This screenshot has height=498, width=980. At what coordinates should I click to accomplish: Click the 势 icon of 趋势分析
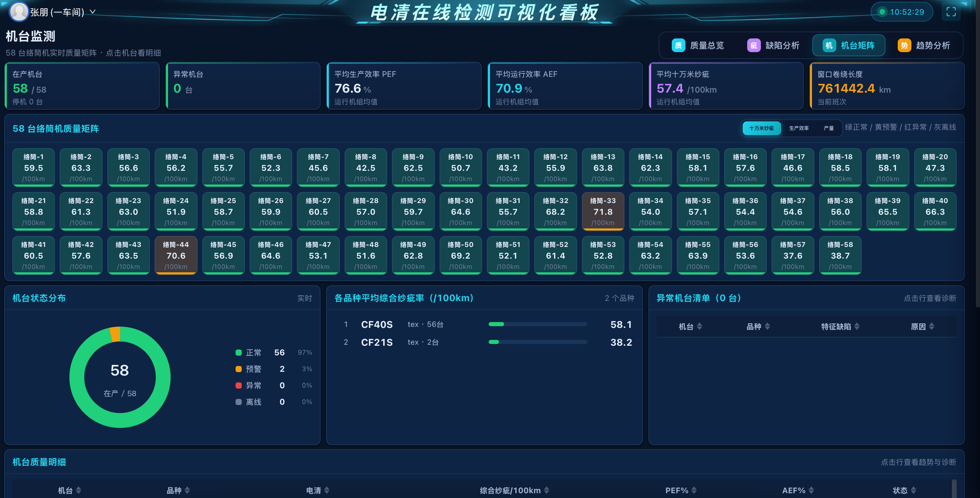pyautogui.click(x=904, y=45)
